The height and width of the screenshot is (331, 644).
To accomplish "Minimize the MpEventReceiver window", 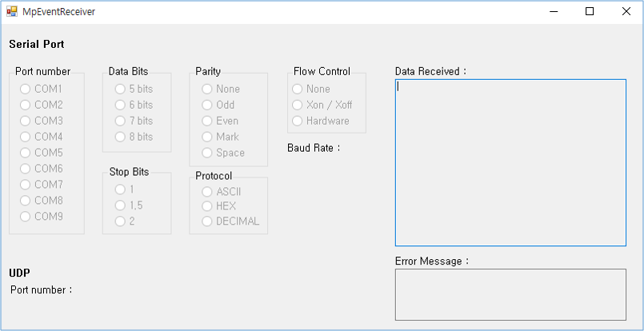I will pos(553,11).
